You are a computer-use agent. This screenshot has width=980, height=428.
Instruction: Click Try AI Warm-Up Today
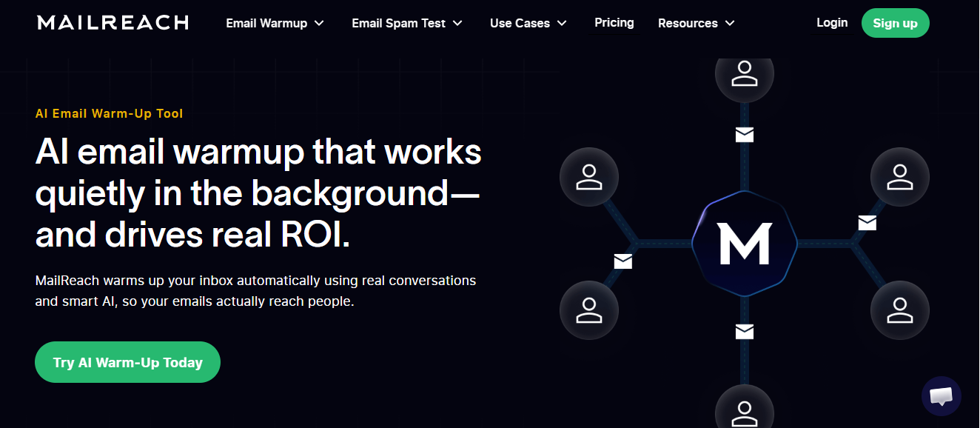[127, 362]
